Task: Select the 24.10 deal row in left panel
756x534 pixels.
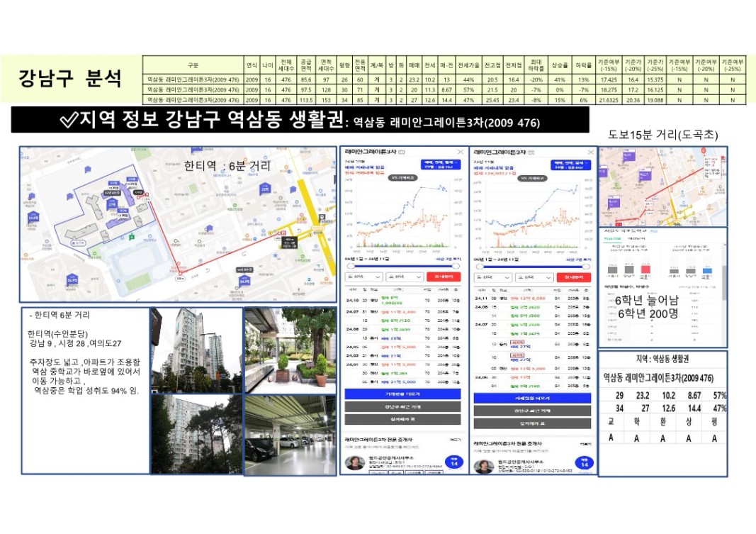Action: click(x=402, y=301)
